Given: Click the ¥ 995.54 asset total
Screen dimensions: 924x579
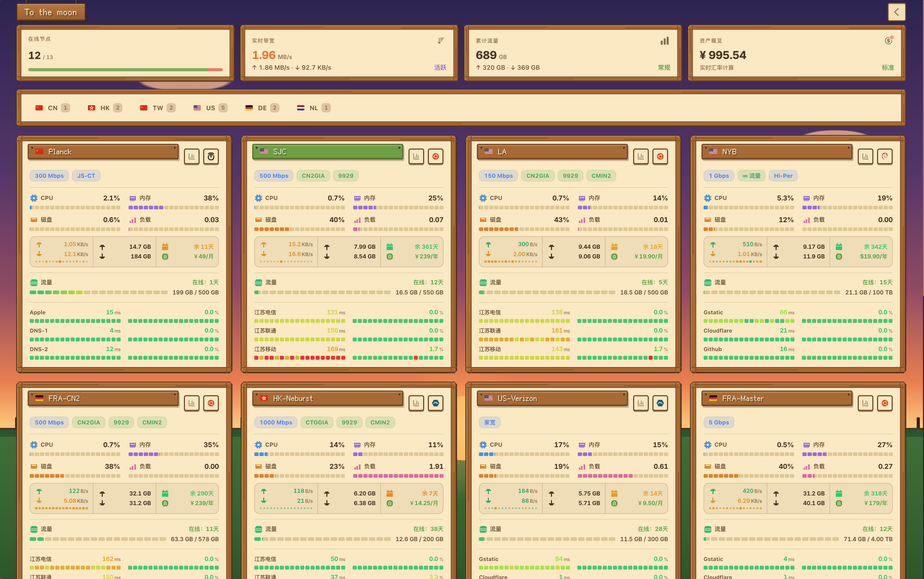Looking at the screenshot, I should 723,55.
